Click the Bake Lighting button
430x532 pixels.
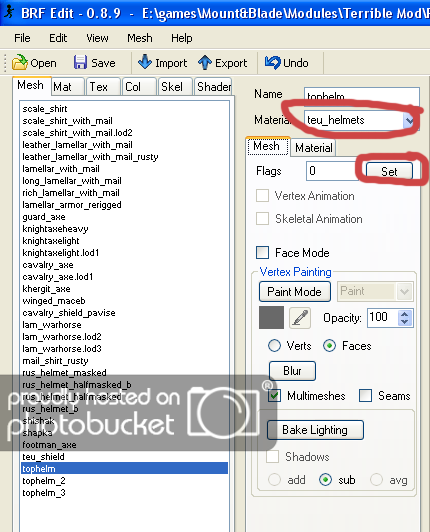coord(315,430)
